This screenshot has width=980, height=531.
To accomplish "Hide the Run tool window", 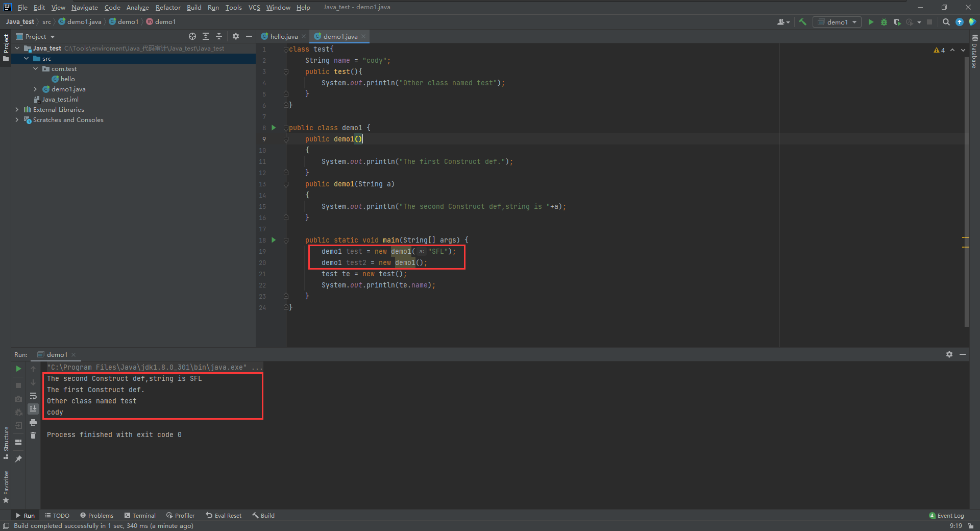I will click(x=963, y=354).
